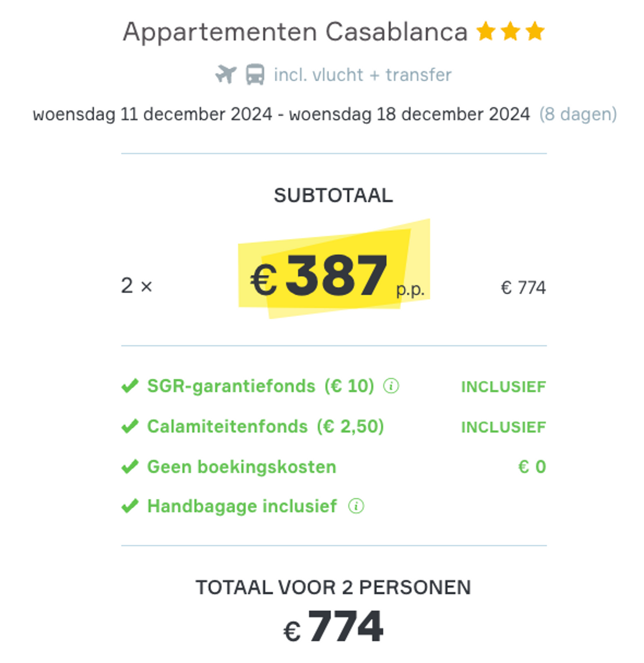Click the €774 total for 2 personen
The height and width of the screenshot is (663, 644).
[334, 626]
